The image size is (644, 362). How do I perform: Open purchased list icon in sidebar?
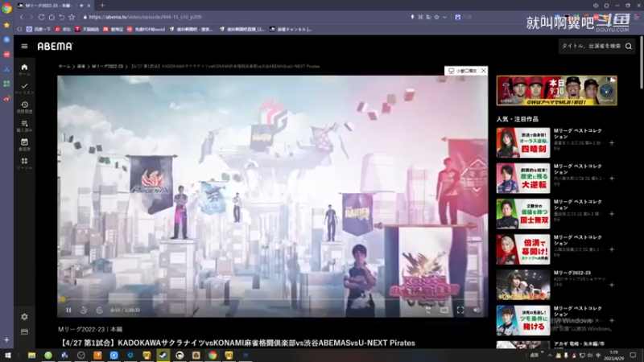pyautogui.click(x=24, y=125)
